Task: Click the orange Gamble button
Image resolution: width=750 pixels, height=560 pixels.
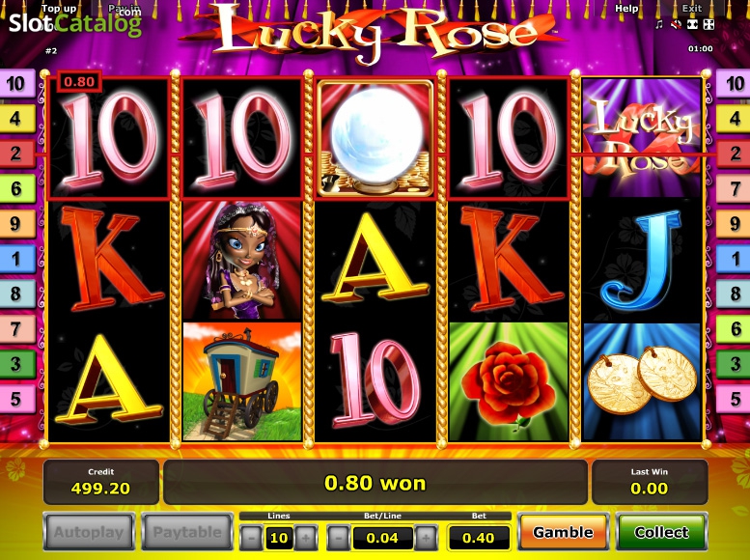Action: point(563,532)
